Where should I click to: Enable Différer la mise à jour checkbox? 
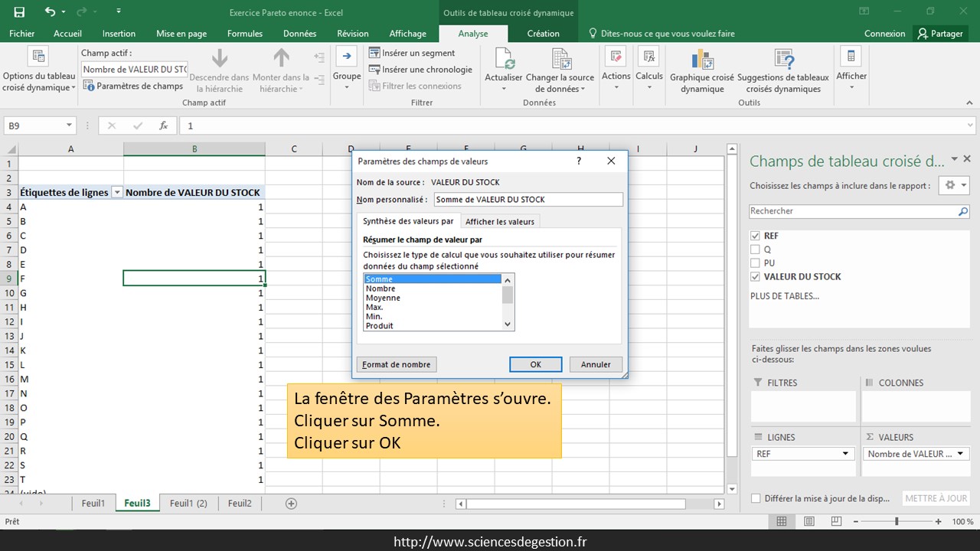point(756,498)
